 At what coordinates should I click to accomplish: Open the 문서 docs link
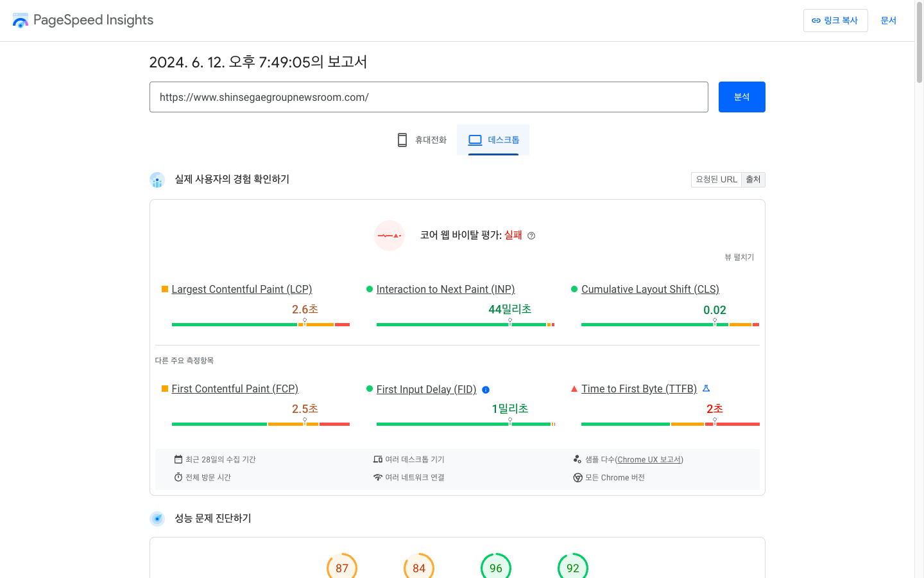[x=888, y=21]
